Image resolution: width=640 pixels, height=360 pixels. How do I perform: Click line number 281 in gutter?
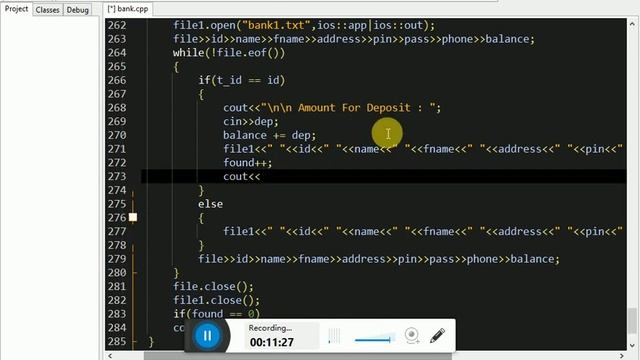click(117, 286)
